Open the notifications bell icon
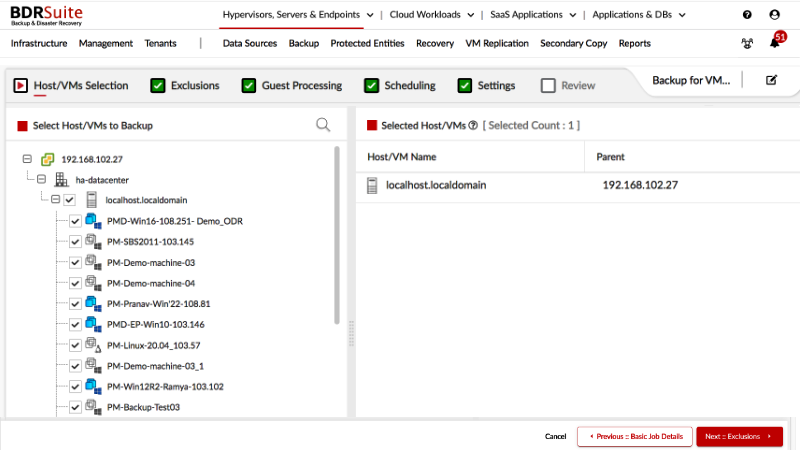 pyautogui.click(x=774, y=43)
